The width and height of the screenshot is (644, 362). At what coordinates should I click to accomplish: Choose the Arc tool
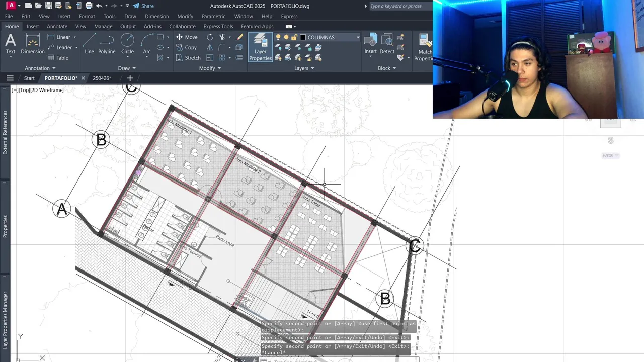click(147, 44)
